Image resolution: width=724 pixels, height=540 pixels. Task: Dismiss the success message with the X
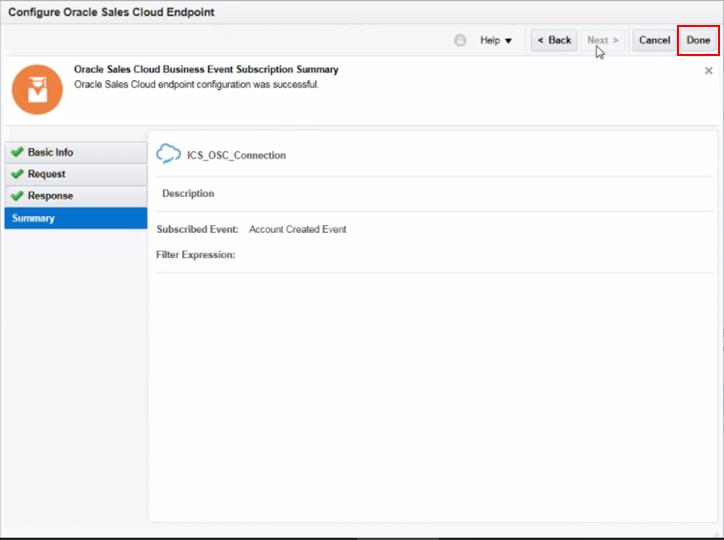(x=709, y=71)
